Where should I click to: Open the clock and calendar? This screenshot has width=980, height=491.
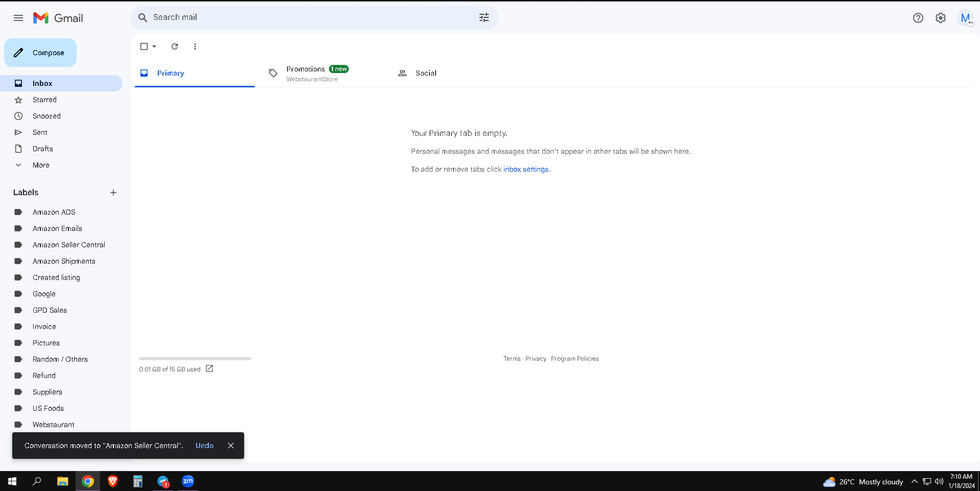tap(962, 481)
